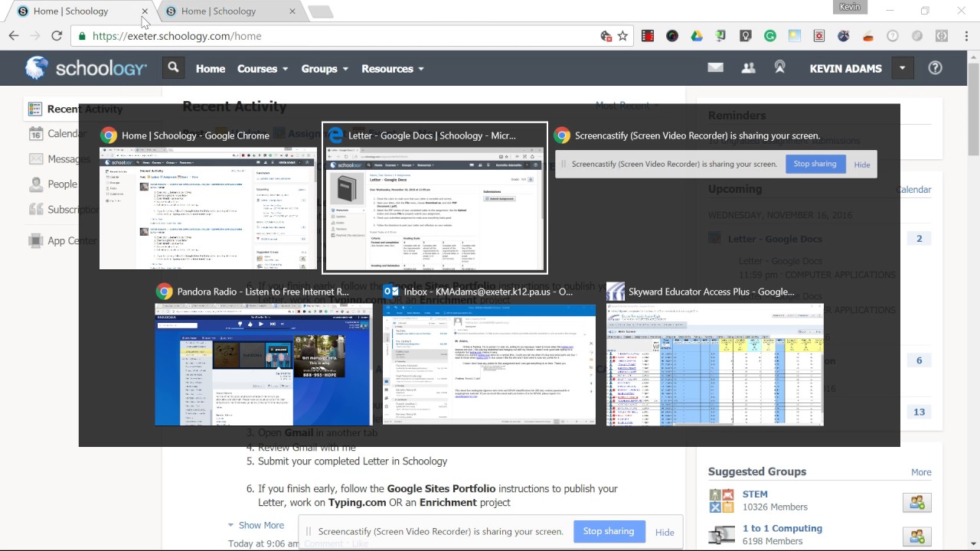
Task: Switch to Letter - Google Docs Edge window thumbnail
Action: [x=435, y=197]
